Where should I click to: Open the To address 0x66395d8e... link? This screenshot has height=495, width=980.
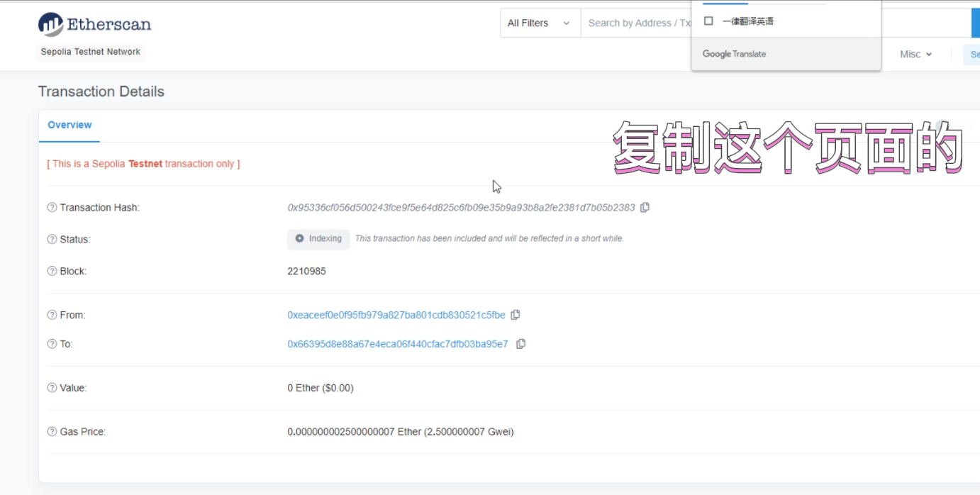pyautogui.click(x=397, y=344)
